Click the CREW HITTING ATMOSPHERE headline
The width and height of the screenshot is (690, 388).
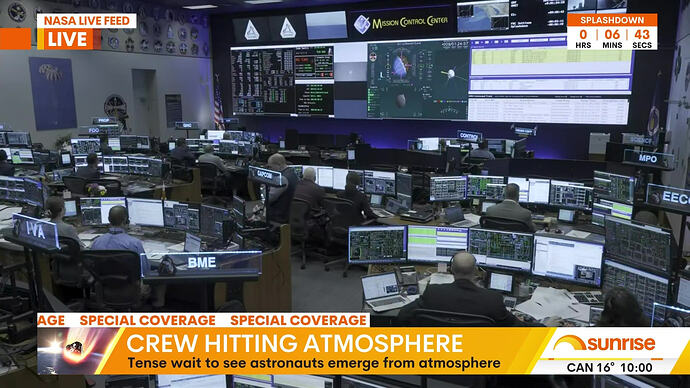click(x=294, y=344)
